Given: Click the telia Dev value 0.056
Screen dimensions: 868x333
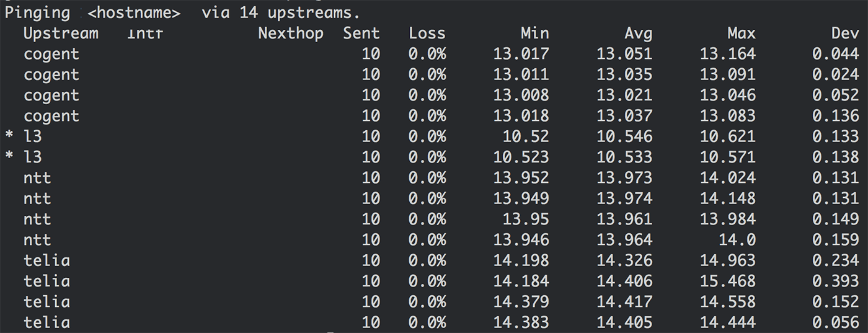Looking at the screenshot, I should (x=835, y=322).
